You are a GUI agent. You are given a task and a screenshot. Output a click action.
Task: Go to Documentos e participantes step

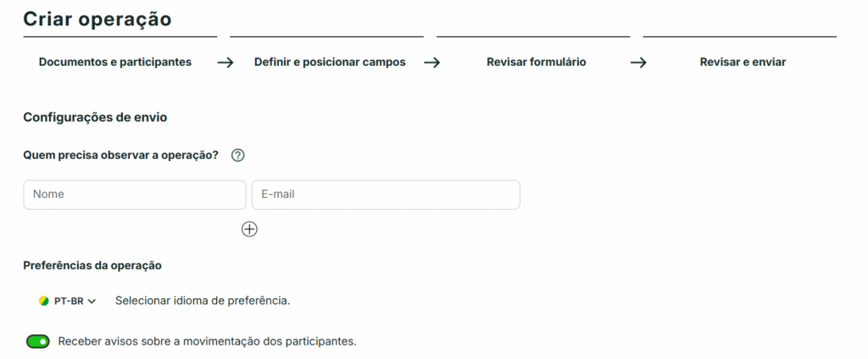click(115, 62)
